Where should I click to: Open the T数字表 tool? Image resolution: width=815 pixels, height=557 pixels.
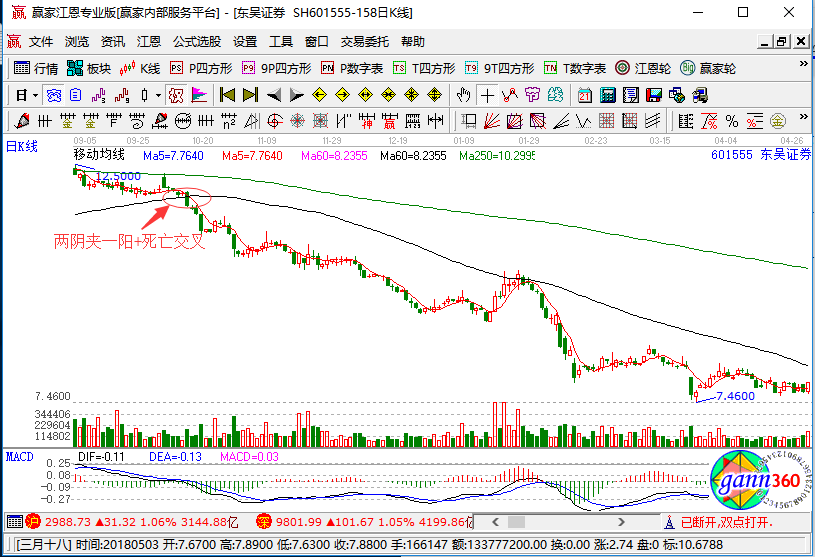[575, 68]
